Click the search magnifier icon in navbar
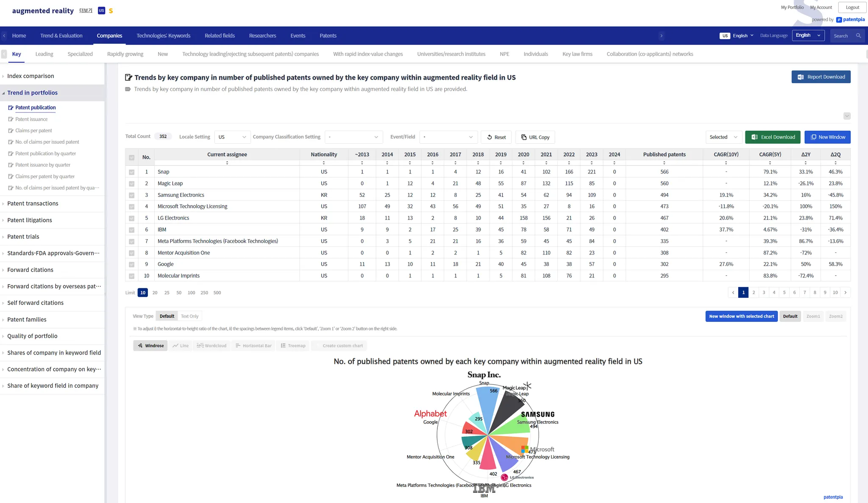868x503 pixels. click(x=858, y=36)
